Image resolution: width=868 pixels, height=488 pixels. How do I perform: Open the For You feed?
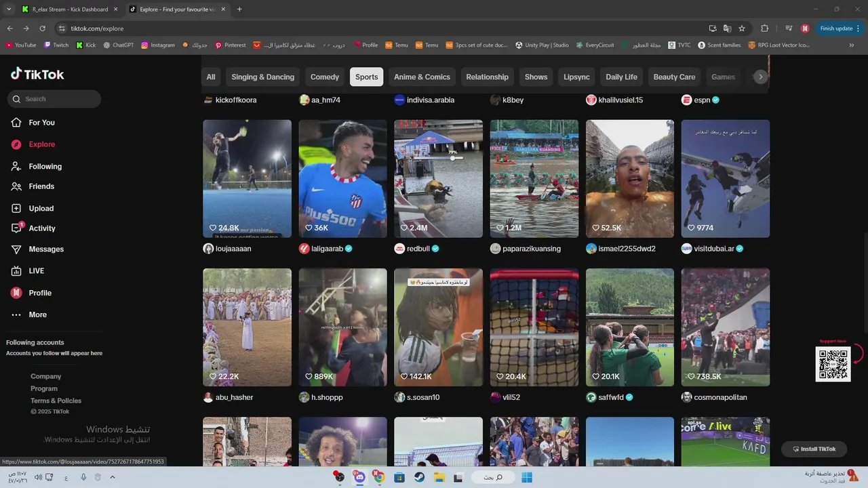(x=41, y=123)
